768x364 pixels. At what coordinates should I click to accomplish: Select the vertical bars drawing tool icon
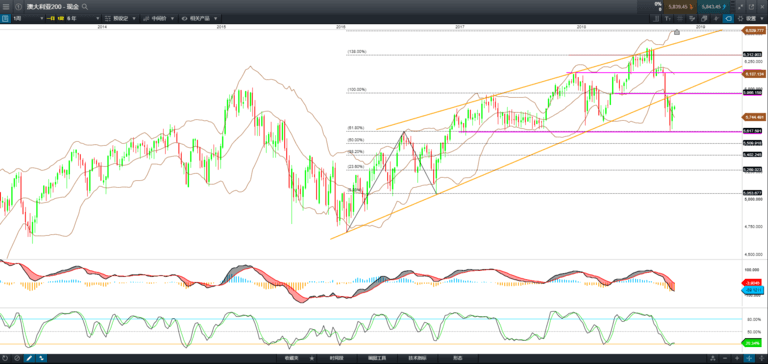tap(656, 18)
